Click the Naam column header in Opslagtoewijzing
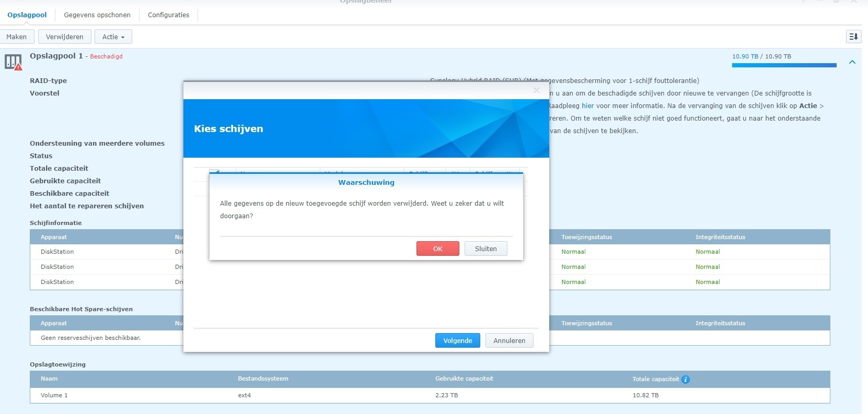868x414 pixels. pyautogui.click(x=49, y=378)
